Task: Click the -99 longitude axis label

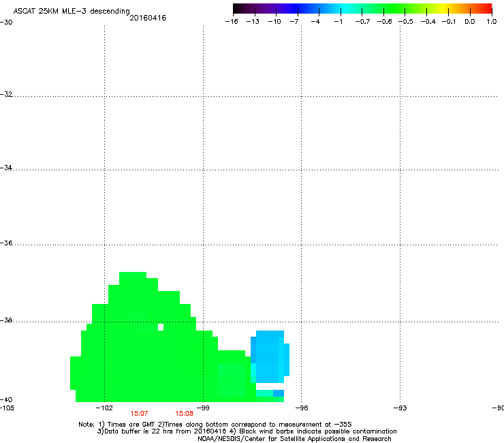Action: [203, 408]
